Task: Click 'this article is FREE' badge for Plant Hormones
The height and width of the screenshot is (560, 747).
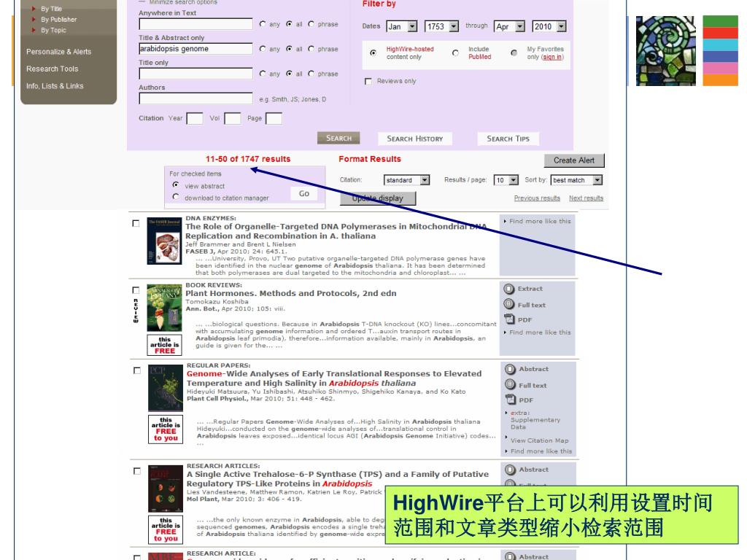Action: pyautogui.click(x=164, y=345)
